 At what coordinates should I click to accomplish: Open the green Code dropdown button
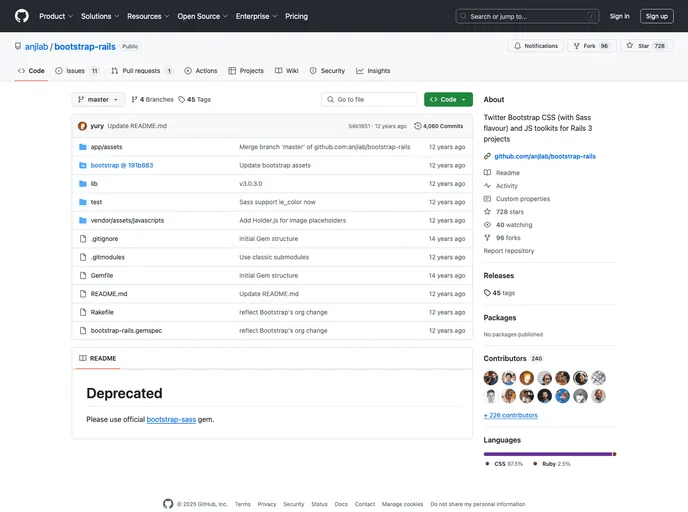coord(448,100)
